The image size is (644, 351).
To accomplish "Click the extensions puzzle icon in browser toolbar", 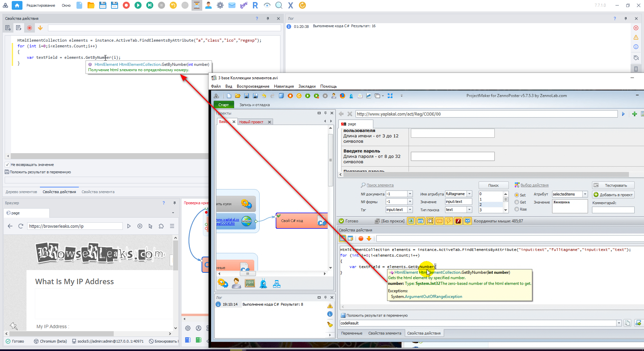I will tap(161, 226).
